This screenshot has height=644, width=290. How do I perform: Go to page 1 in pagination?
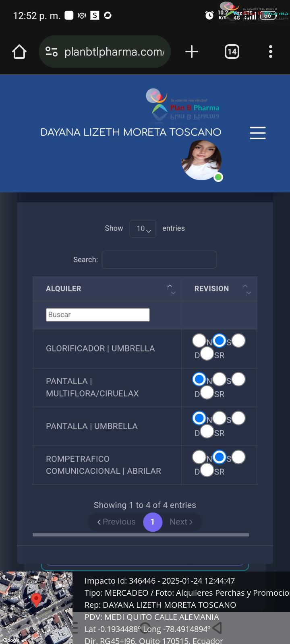pyautogui.click(x=153, y=522)
